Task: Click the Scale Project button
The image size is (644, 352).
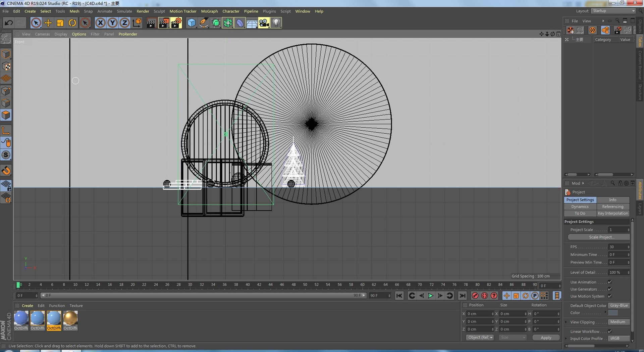Action: [599, 237]
